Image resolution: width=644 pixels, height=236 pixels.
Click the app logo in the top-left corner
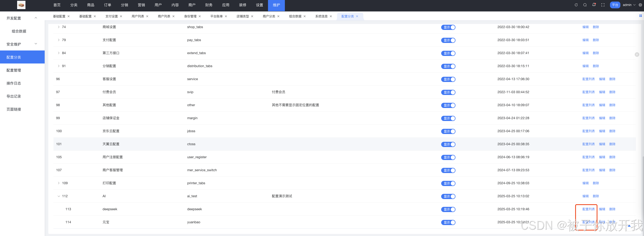[x=21, y=5]
